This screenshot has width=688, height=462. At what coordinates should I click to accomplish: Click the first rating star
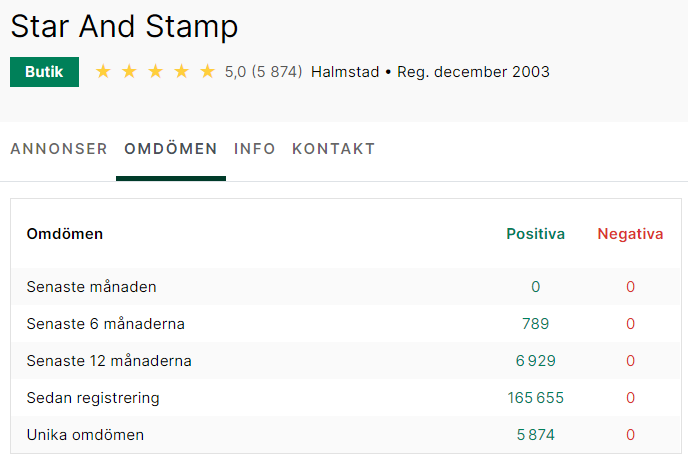[103, 71]
